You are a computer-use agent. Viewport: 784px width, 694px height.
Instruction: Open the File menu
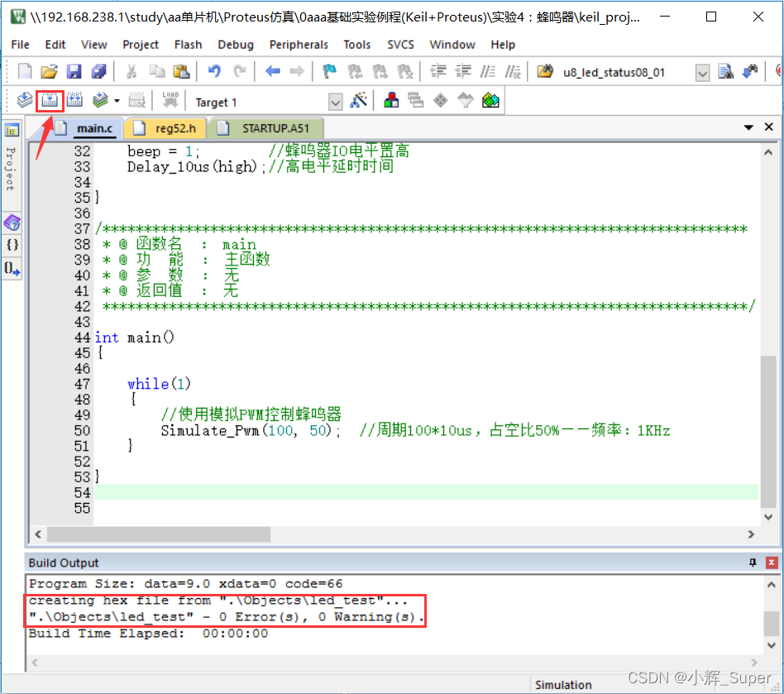(20, 45)
